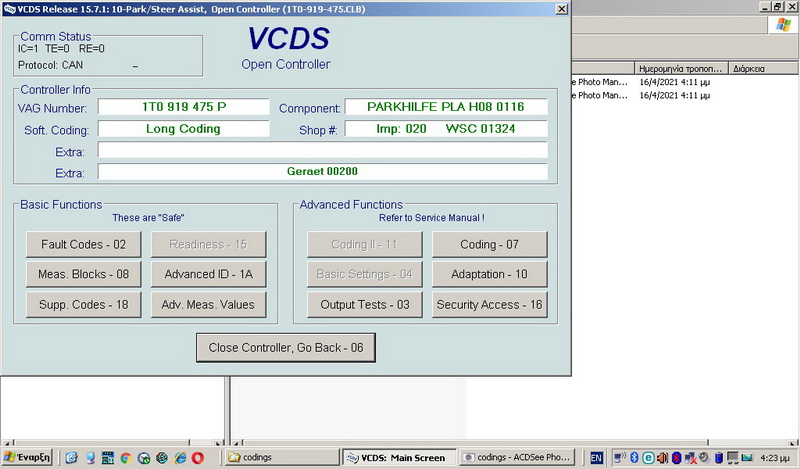800x469 pixels.
Task: Open Fault Codes - 02
Action: point(83,244)
